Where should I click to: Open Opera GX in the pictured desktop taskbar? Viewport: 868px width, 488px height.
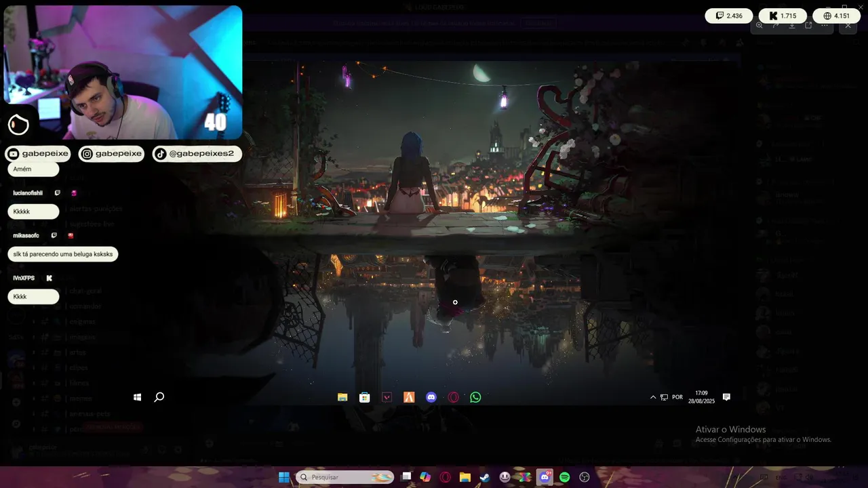(x=454, y=397)
